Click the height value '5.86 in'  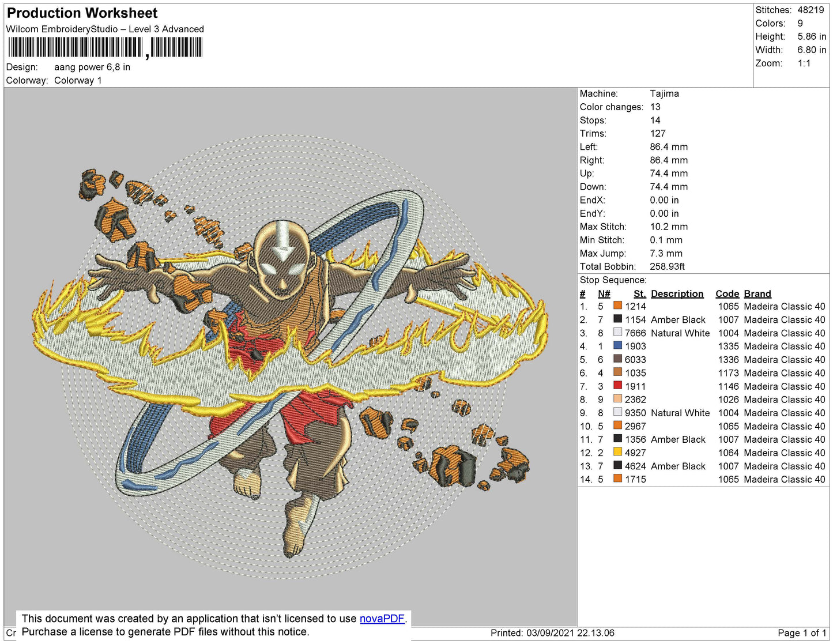[x=812, y=37]
